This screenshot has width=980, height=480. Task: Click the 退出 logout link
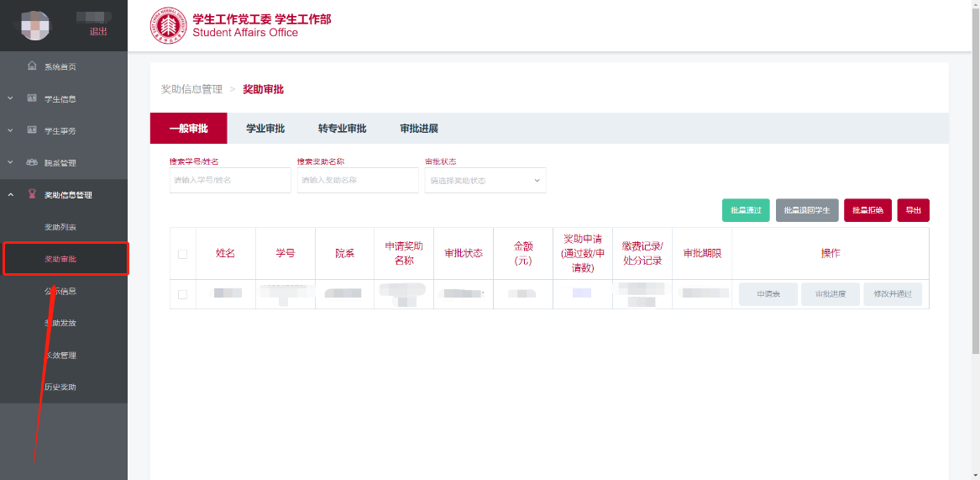(x=98, y=32)
